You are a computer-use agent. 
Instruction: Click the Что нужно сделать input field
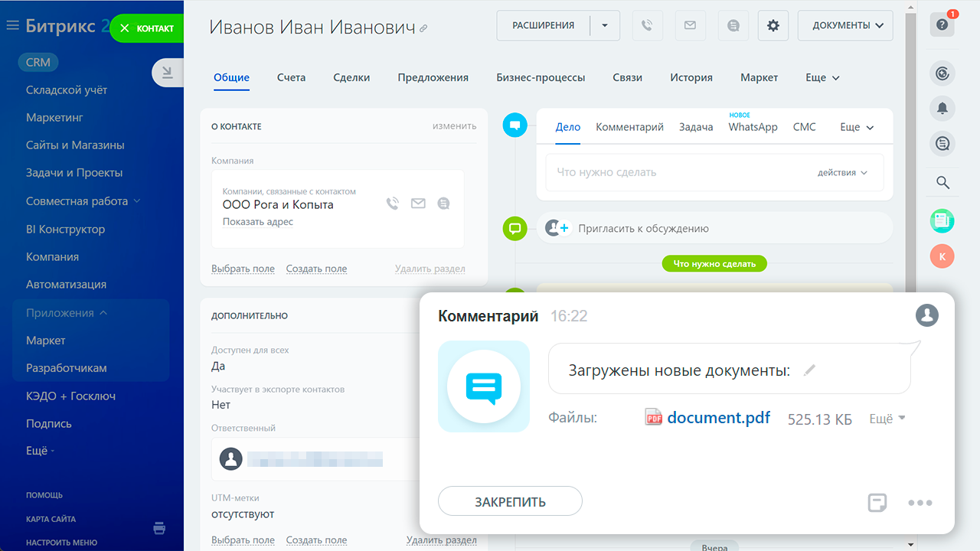click(714, 172)
